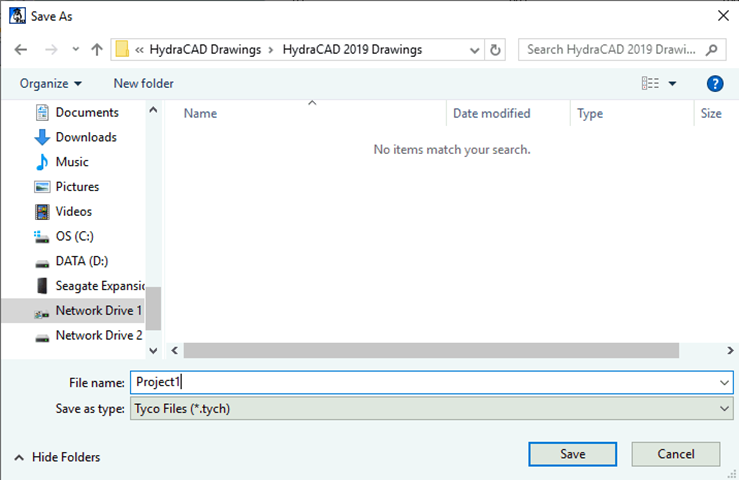
Task: Click the folder icon in address bar
Action: (x=122, y=49)
